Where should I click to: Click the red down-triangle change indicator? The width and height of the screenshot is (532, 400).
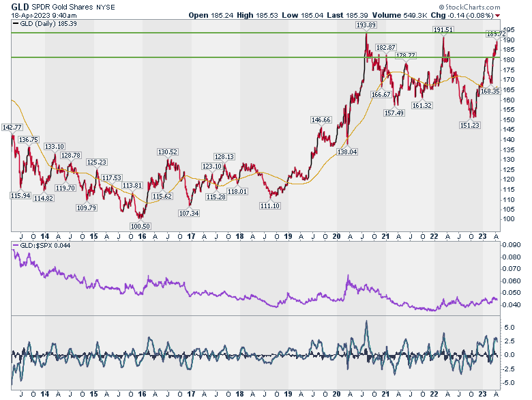(x=497, y=16)
